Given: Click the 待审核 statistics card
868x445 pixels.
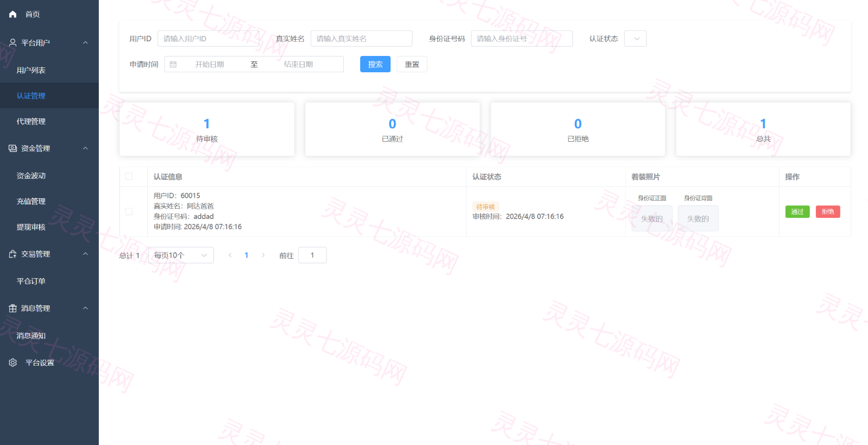Looking at the screenshot, I should coord(207,129).
